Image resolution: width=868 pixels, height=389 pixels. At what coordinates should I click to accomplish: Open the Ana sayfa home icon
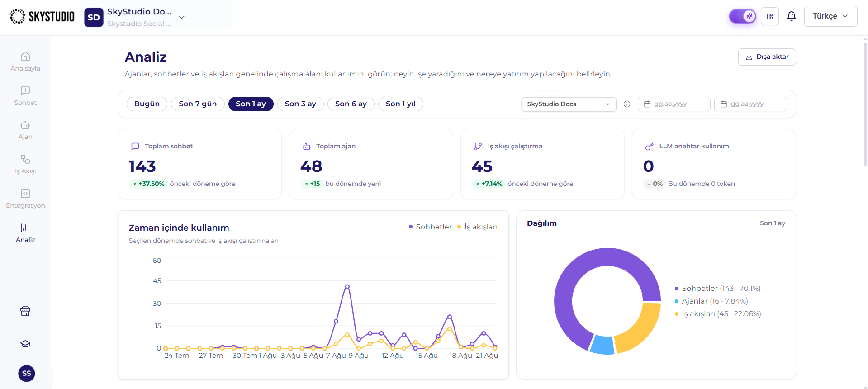tap(25, 57)
